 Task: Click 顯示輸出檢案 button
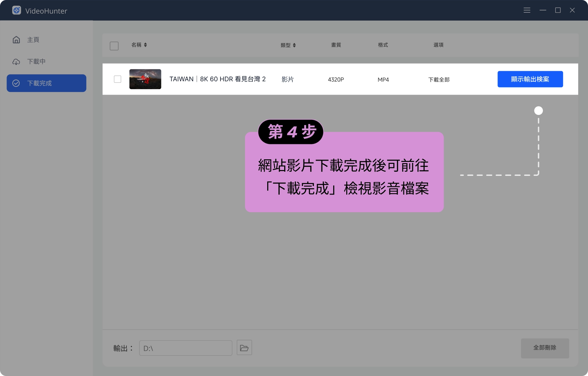coord(530,79)
